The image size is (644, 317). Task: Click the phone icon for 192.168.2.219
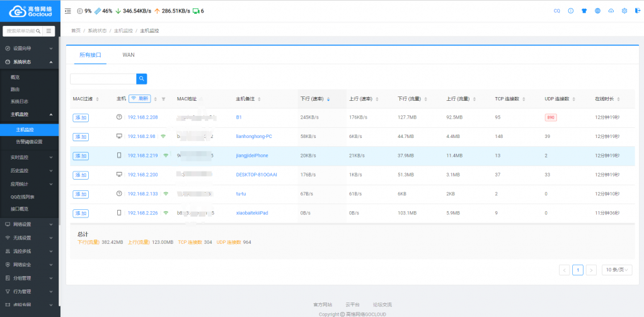coord(119,156)
